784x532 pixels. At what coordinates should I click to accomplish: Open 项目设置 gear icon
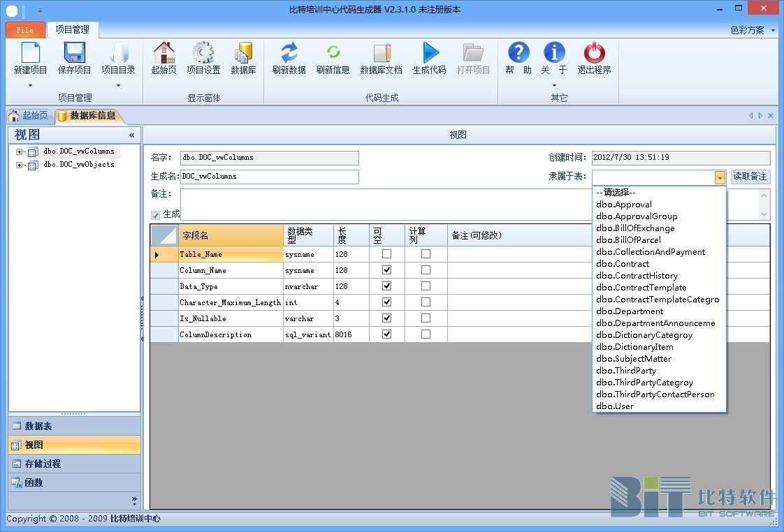click(203, 53)
